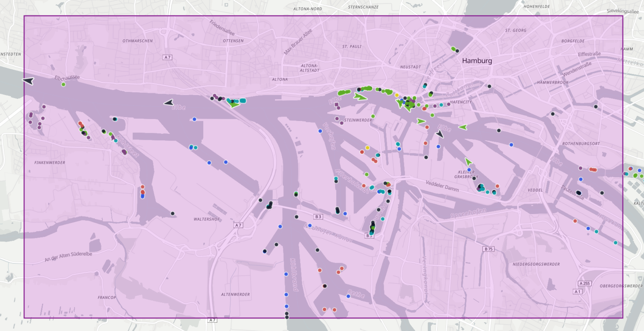
Task: Select the FINKENWERDER label
Action: tap(50, 163)
